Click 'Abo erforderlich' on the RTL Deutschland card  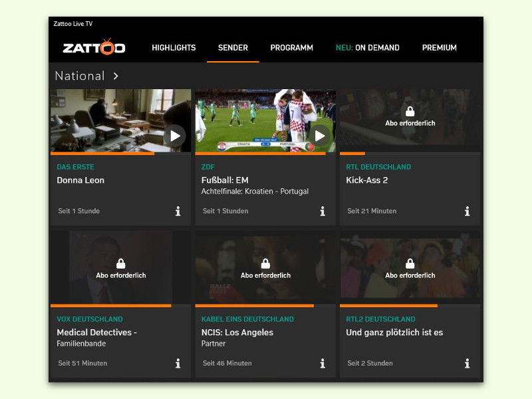[x=410, y=123]
